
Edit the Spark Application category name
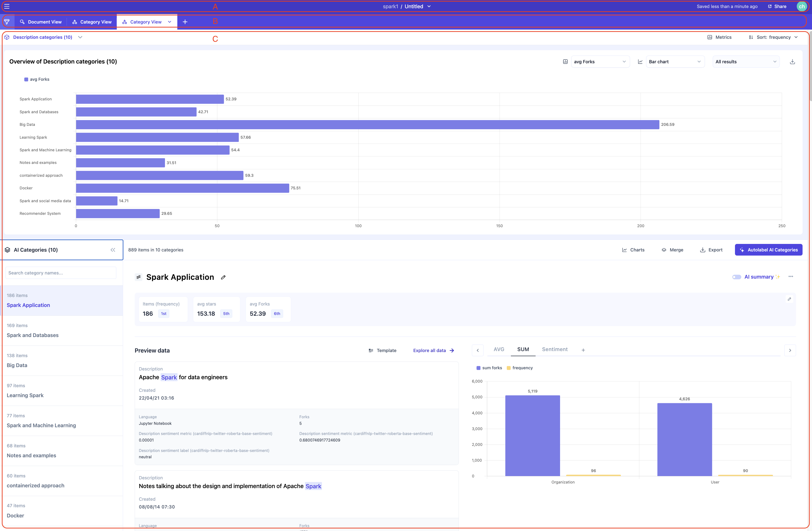tap(223, 277)
